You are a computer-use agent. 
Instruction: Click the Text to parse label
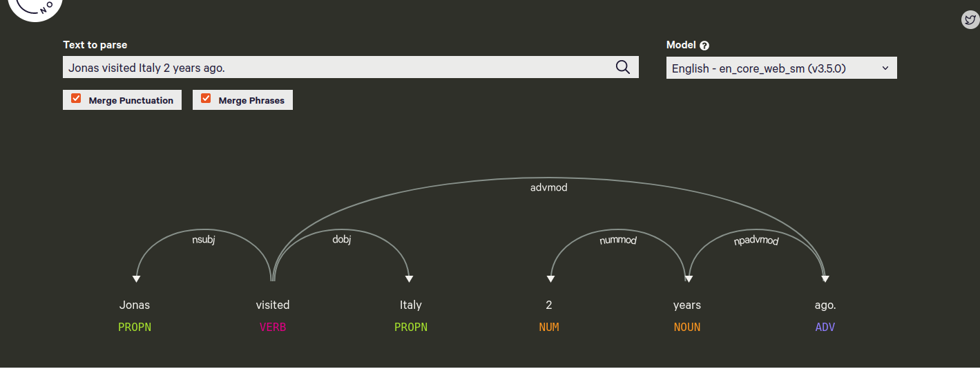pos(95,45)
